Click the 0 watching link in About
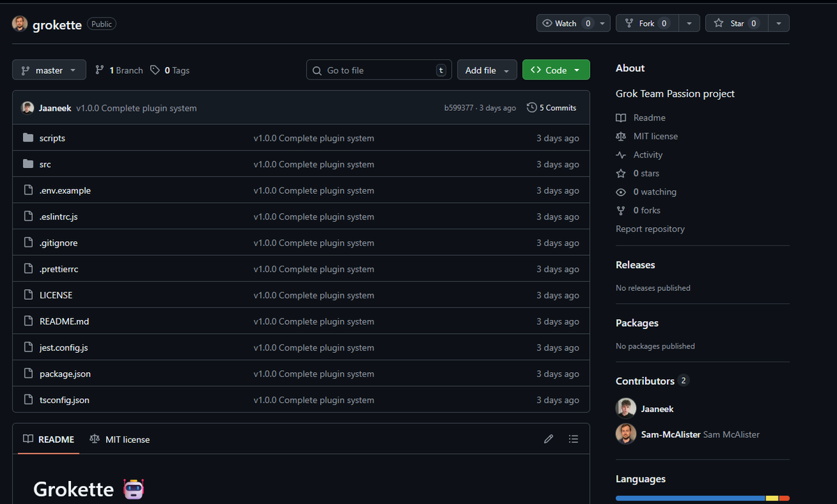 (x=655, y=192)
